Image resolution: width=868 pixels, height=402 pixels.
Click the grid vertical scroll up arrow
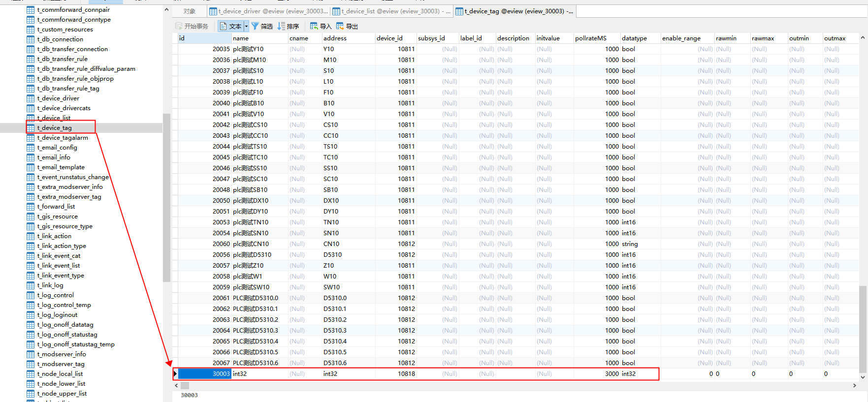(863, 38)
